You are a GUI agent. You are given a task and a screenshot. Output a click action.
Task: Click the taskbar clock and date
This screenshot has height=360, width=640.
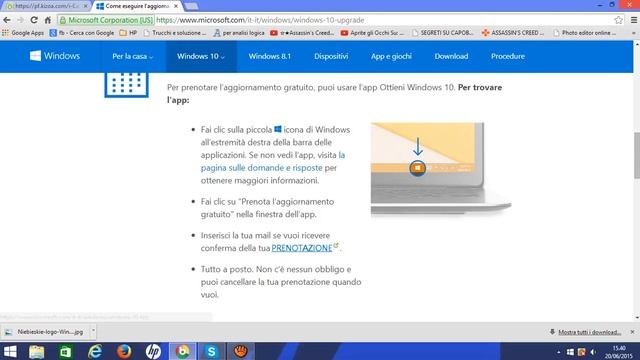click(619, 352)
